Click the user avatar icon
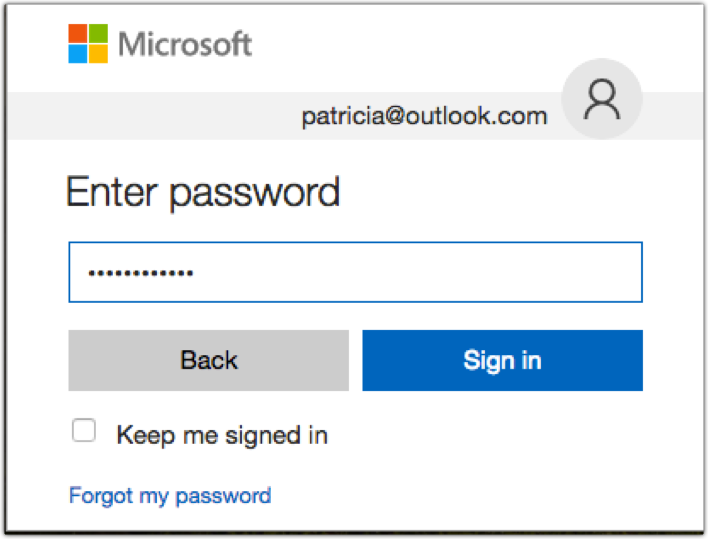This screenshot has height=539, width=708. (x=601, y=100)
